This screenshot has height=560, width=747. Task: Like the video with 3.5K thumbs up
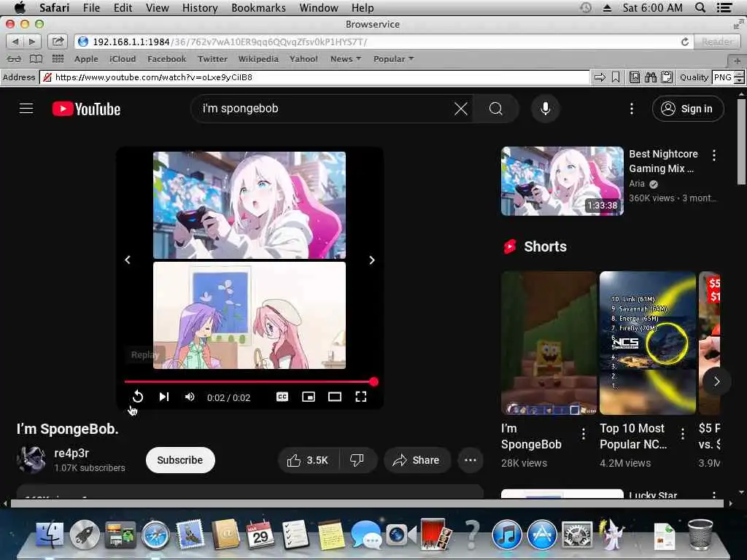(309, 460)
